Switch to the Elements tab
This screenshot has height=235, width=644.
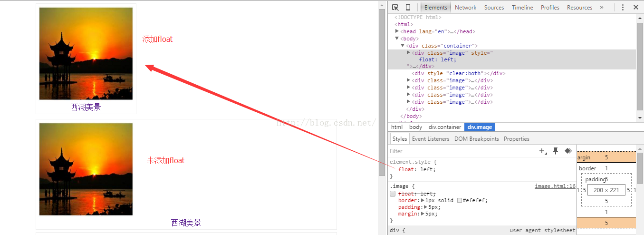point(436,7)
